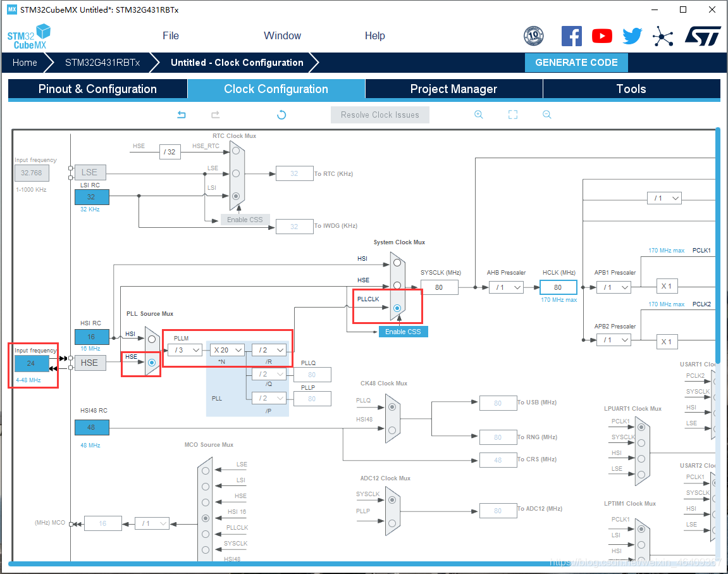
Task: Open the Help menu
Action: [374, 36]
